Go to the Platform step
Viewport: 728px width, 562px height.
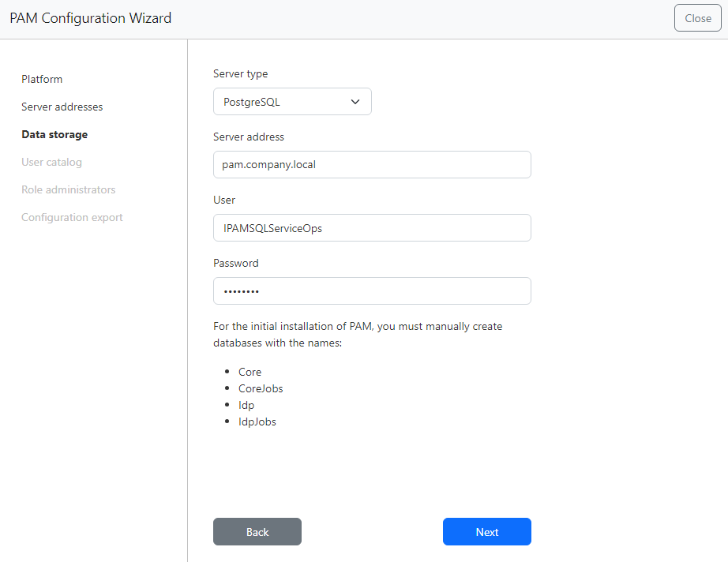coord(42,79)
